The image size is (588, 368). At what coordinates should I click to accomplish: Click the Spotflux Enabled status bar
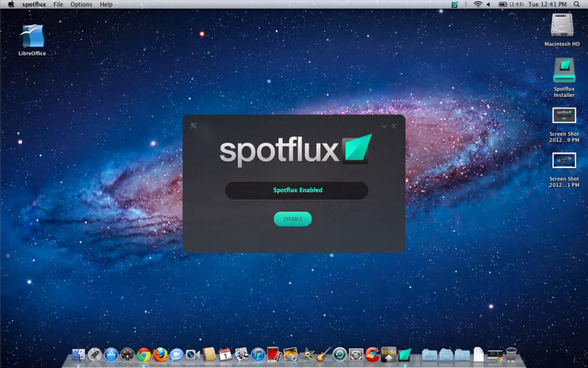296,190
